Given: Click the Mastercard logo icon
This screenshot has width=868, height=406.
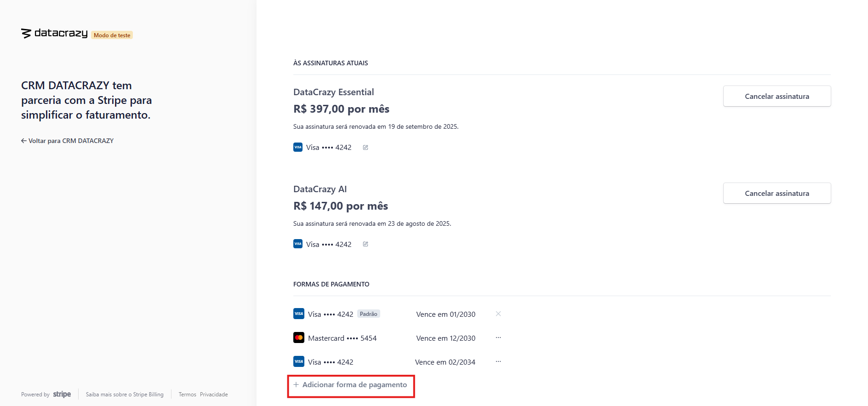Looking at the screenshot, I should (299, 337).
